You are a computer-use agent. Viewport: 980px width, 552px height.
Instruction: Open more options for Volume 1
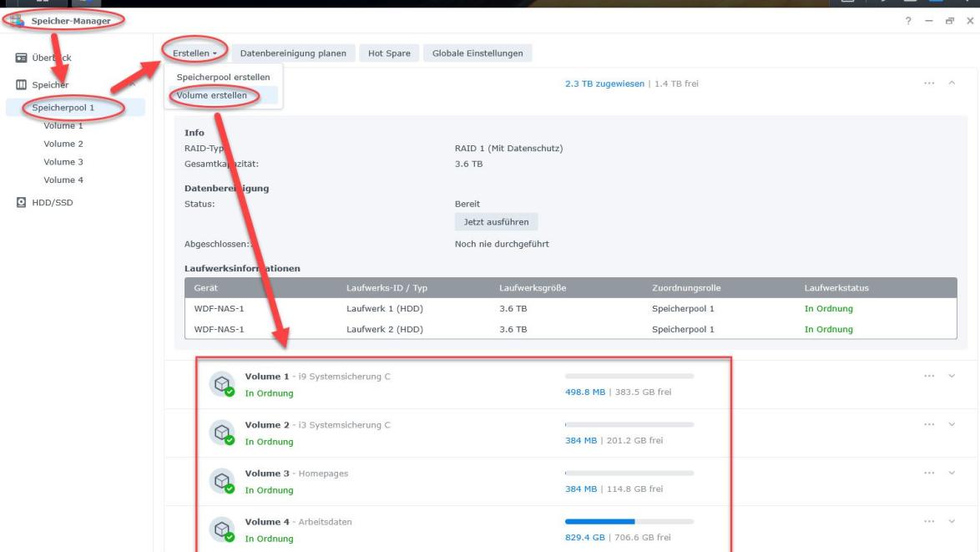click(929, 377)
